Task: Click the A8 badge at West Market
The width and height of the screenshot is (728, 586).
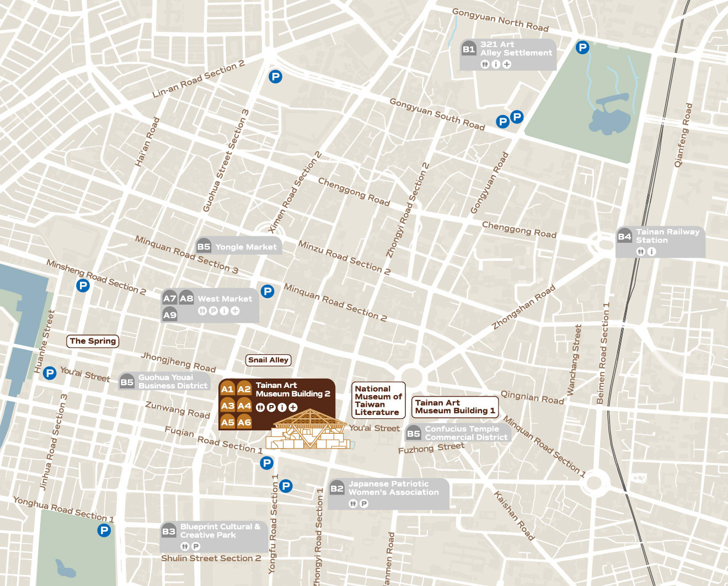Action: [186, 299]
